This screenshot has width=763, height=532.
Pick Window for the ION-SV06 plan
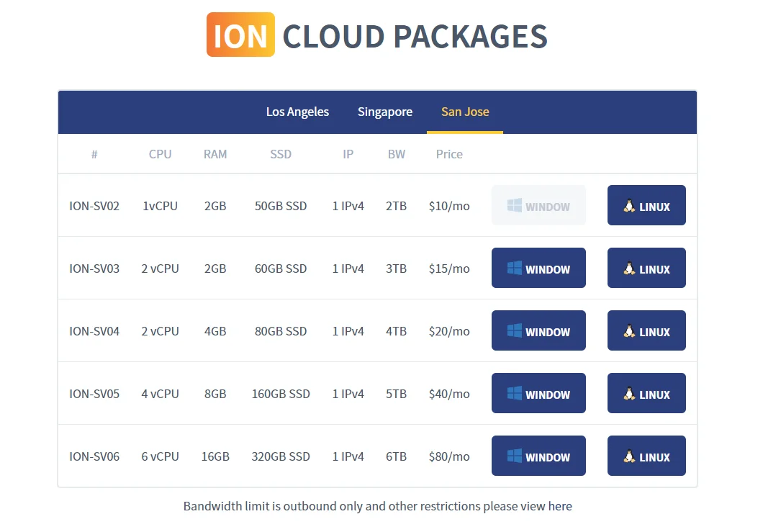[x=538, y=456]
